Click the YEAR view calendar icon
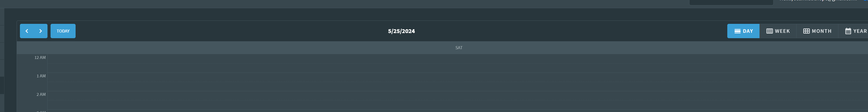 (848, 31)
